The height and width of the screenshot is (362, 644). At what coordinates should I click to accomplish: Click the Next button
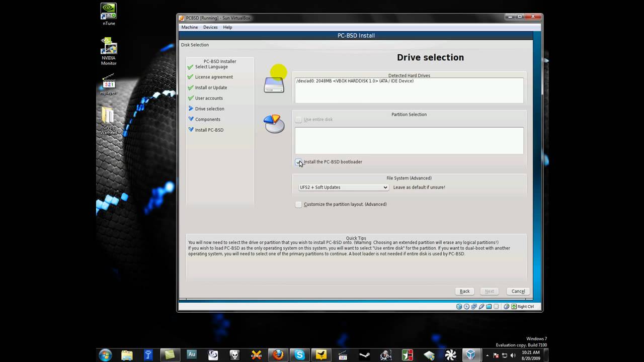pos(489,291)
